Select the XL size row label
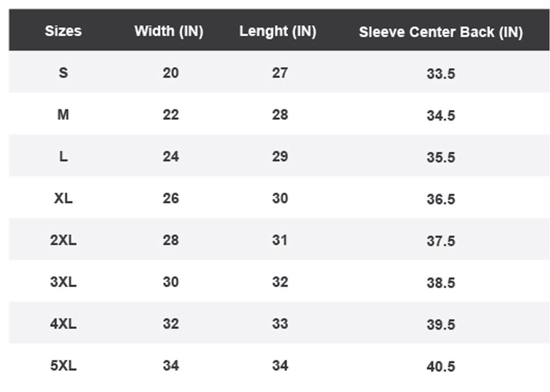The image size is (550, 392). point(63,198)
